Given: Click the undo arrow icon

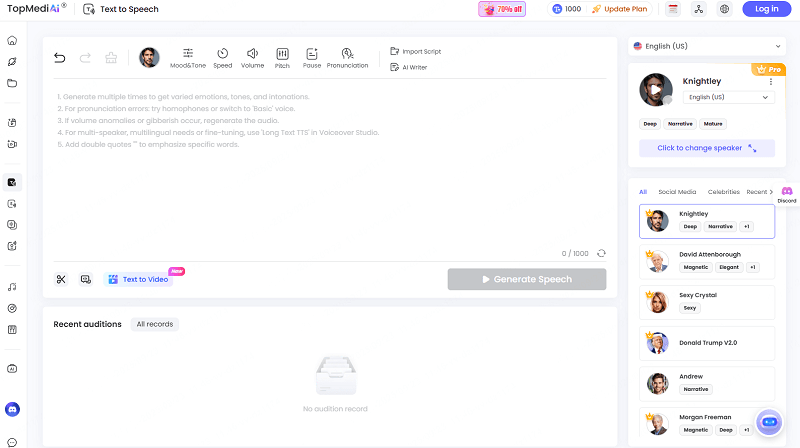Looking at the screenshot, I should (60, 58).
